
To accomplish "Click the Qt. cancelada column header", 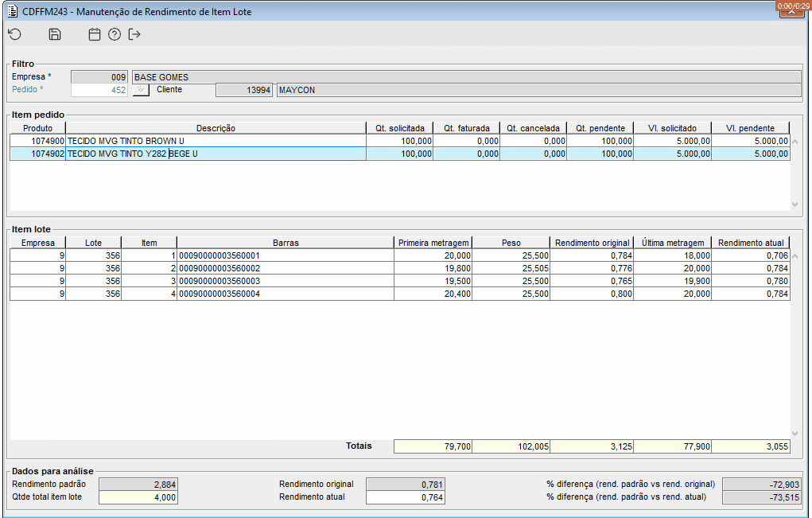I will point(534,128).
